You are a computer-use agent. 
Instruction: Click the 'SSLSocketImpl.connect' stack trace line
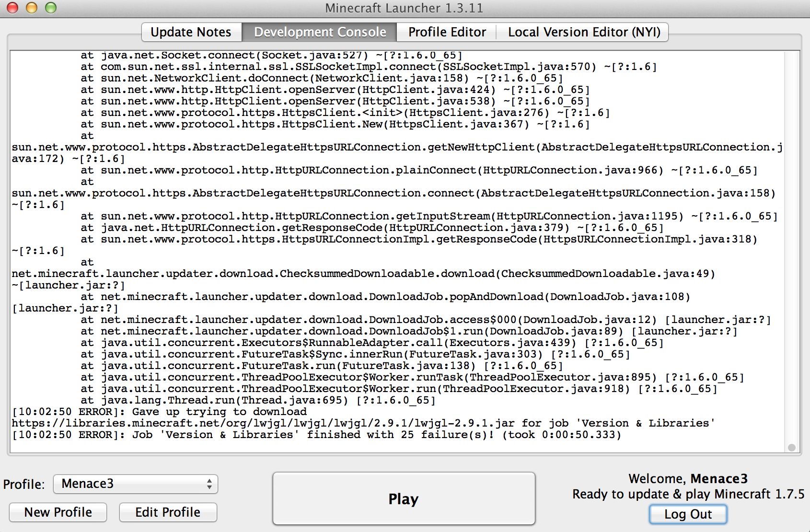pos(369,67)
